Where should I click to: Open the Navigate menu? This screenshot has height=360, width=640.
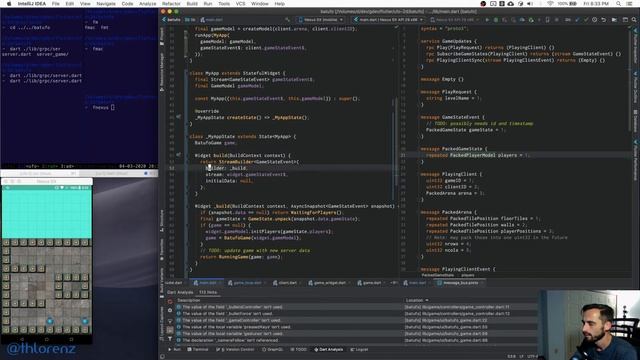coord(106,4)
